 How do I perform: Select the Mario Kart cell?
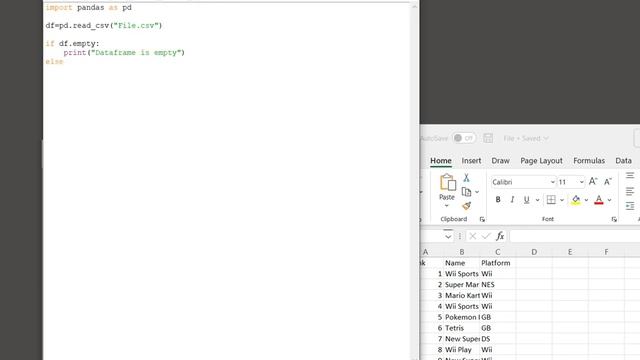(462, 295)
